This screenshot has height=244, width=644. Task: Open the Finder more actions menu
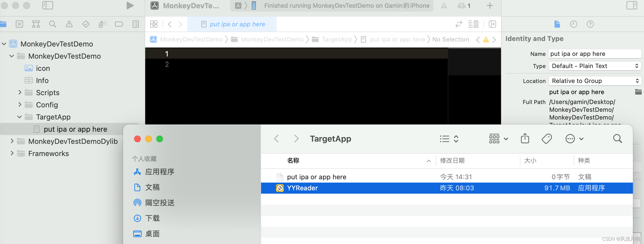(574, 139)
